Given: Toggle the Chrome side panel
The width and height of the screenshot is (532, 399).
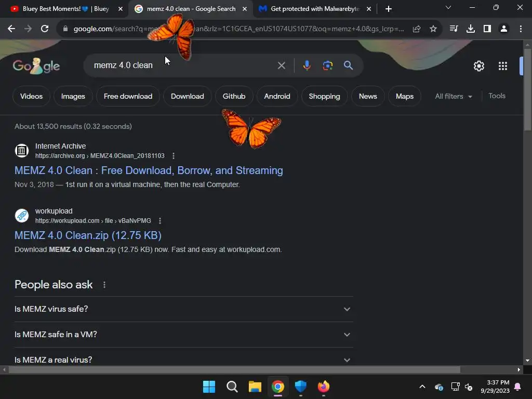Looking at the screenshot, I should click(x=487, y=29).
